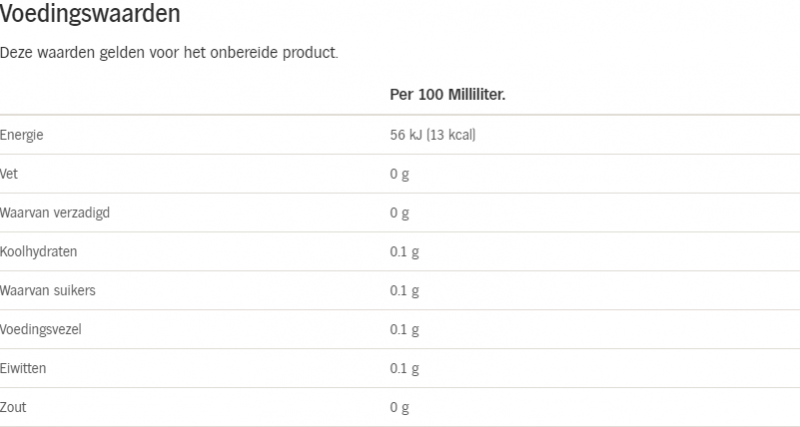
Task: Click the Koolhydraten row label
Action: (38, 252)
